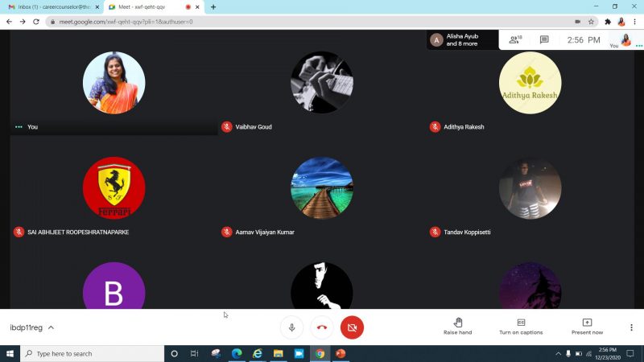Click your own self-view thumbnail top right
This screenshot has width=644, height=362.
pos(625,39)
